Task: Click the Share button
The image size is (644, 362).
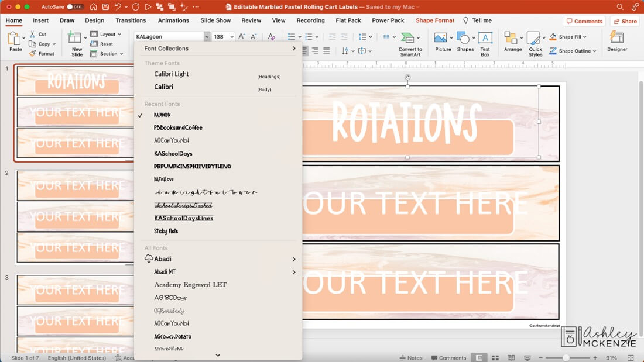Action: click(x=625, y=20)
